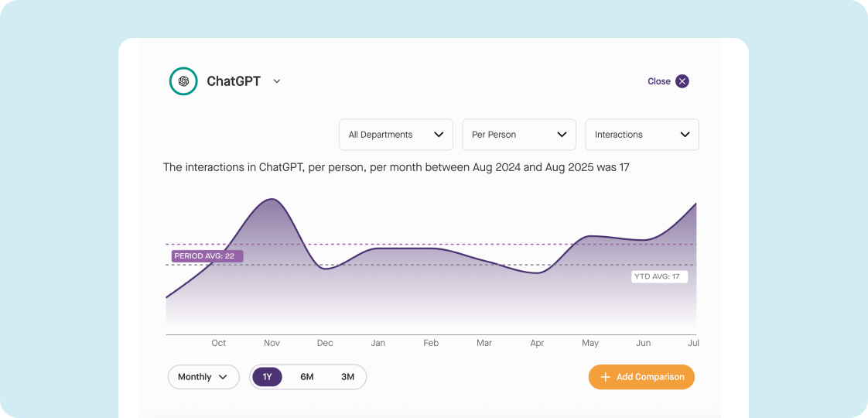The height and width of the screenshot is (418, 868).
Task: Select the 6M time range
Action: [x=307, y=377]
